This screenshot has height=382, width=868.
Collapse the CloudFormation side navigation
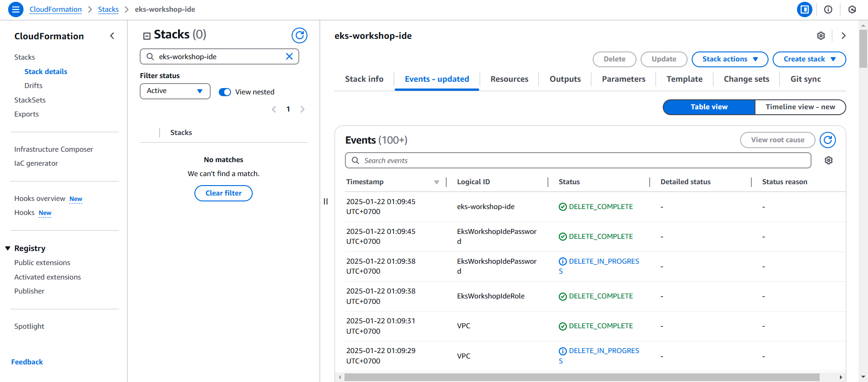coord(112,36)
